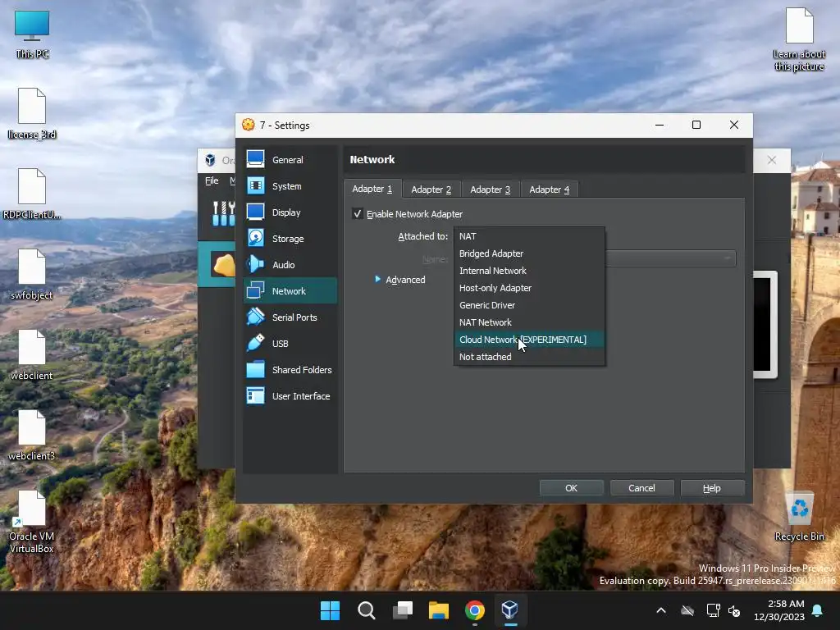The width and height of the screenshot is (840, 630).
Task: Select the webclient3 desktop file
Action: click(32, 435)
